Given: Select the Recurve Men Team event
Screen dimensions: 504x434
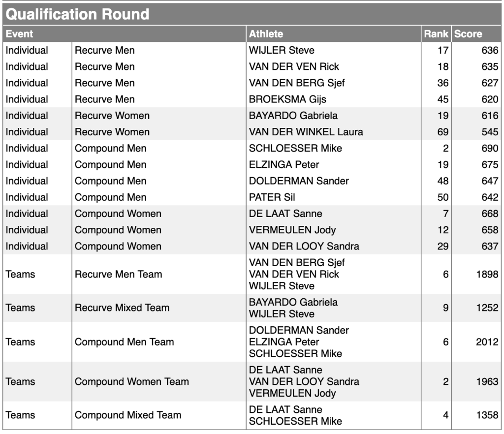Looking at the screenshot, I should pos(118,275).
